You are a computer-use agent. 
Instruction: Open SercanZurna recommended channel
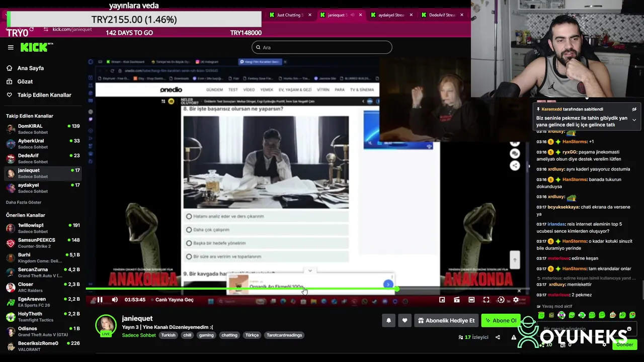tap(43, 273)
